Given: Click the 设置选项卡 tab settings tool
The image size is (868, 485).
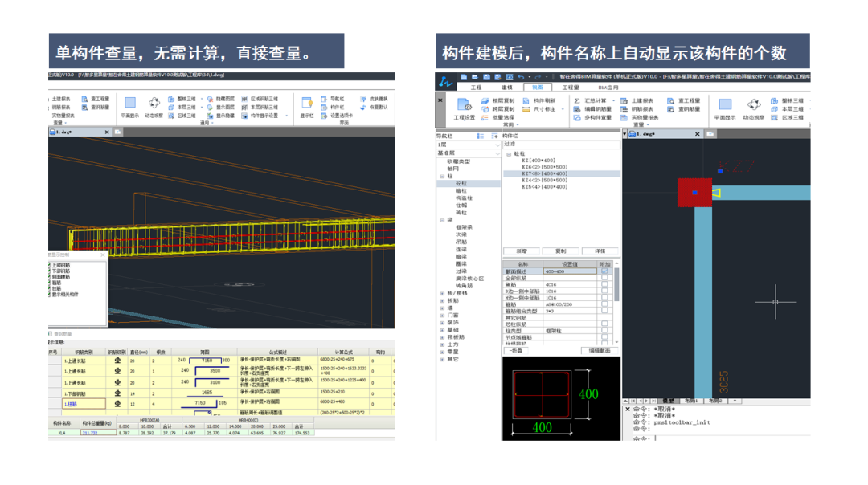Looking at the screenshot, I should click(337, 116).
